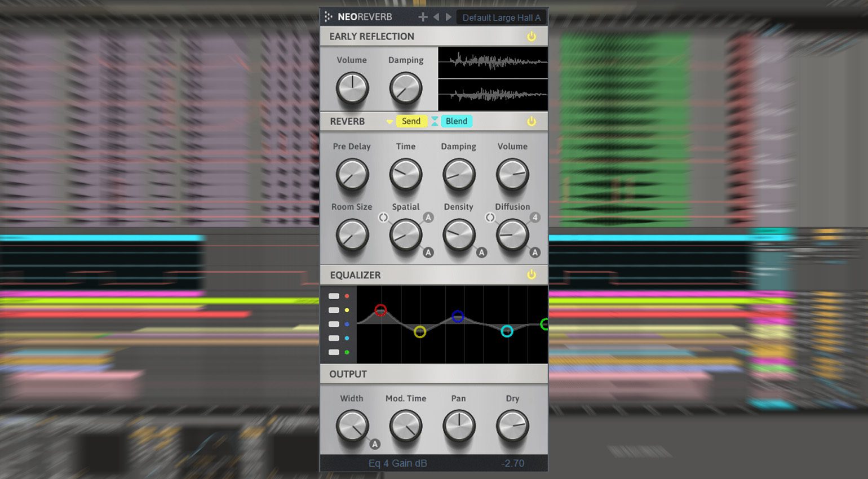Viewport: 868px width, 479px height.
Task: Click the 'A' badge next to Width knob
Action: point(375,444)
